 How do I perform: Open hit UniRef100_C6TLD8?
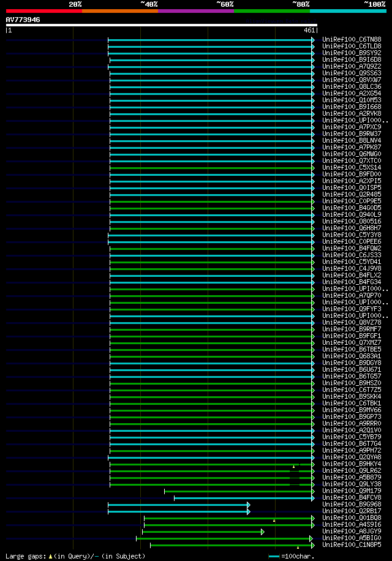[352, 46]
